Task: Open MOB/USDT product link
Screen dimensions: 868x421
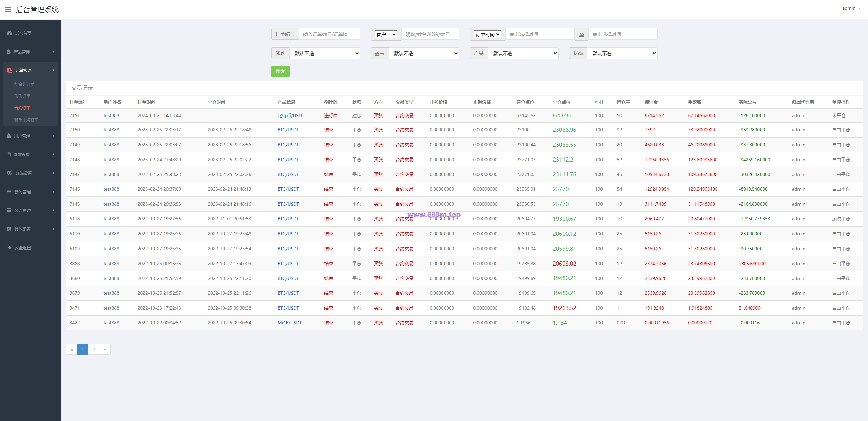Action: (290, 323)
